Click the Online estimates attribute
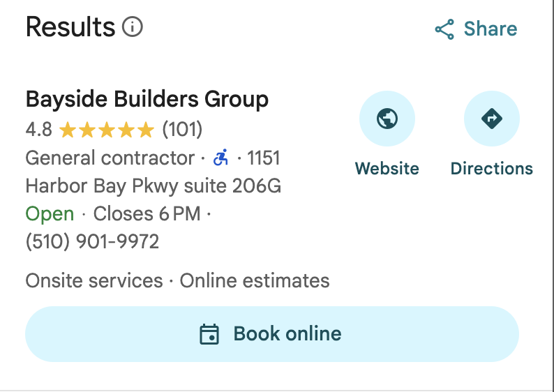The image size is (554, 392). (255, 281)
